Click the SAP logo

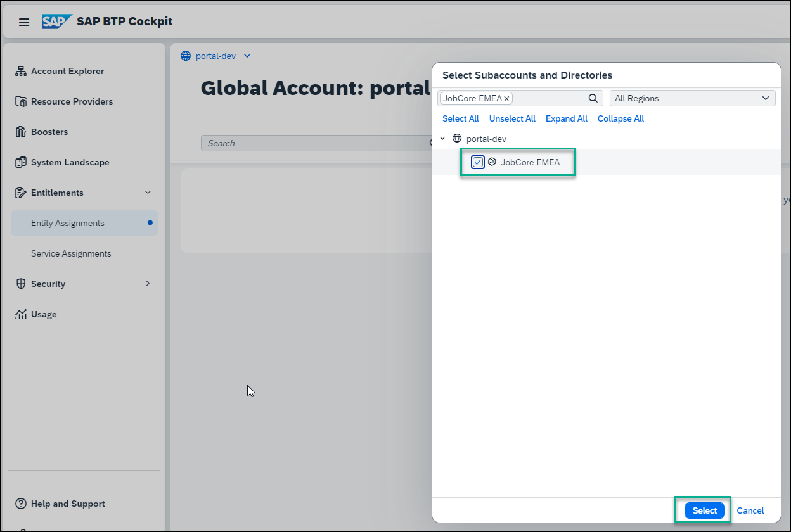coord(57,22)
